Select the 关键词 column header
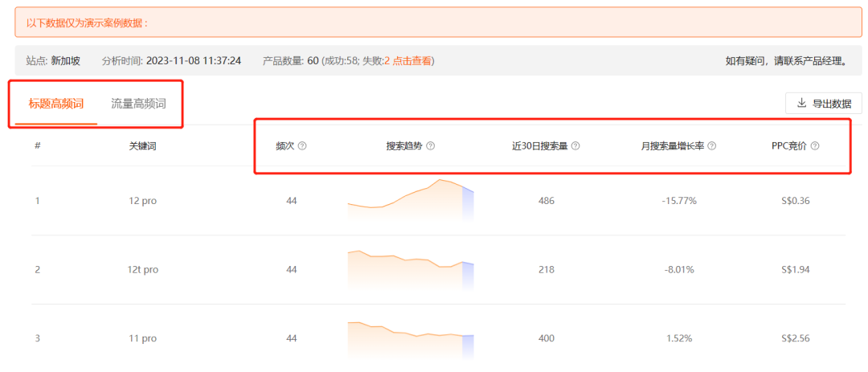This screenshot has width=868, height=372. (142, 146)
